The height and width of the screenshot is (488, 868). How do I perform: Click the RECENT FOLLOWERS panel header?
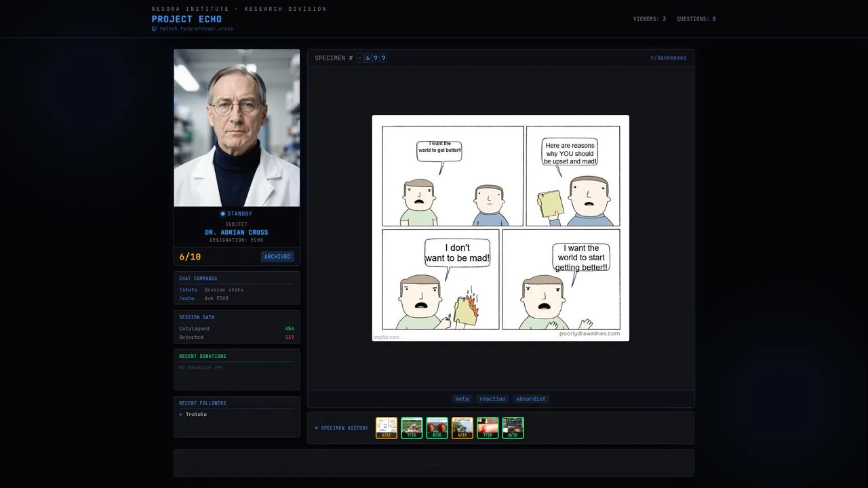tap(203, 403)
